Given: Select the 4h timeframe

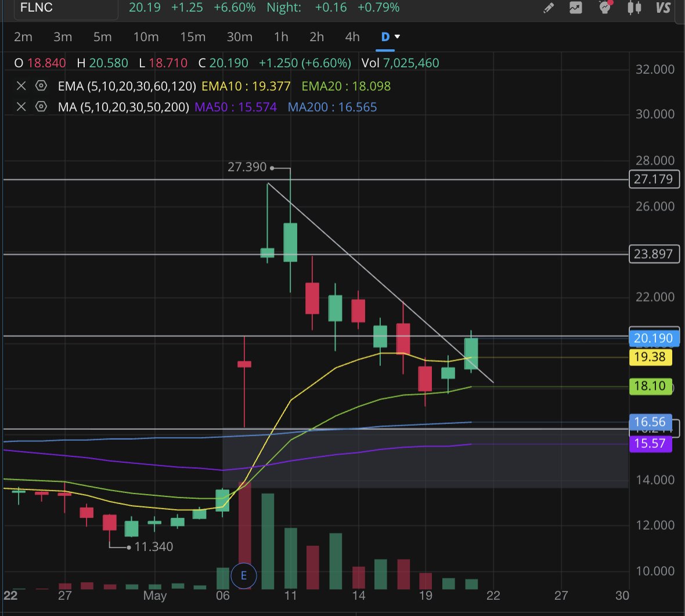Looking at the screenshot, I should click(x=352, y=37).
